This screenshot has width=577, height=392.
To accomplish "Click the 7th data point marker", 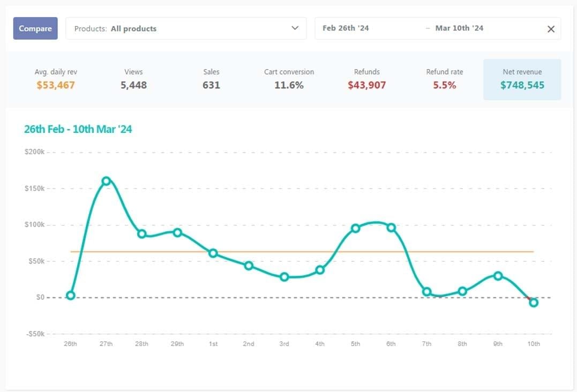I will coord(426,292).
